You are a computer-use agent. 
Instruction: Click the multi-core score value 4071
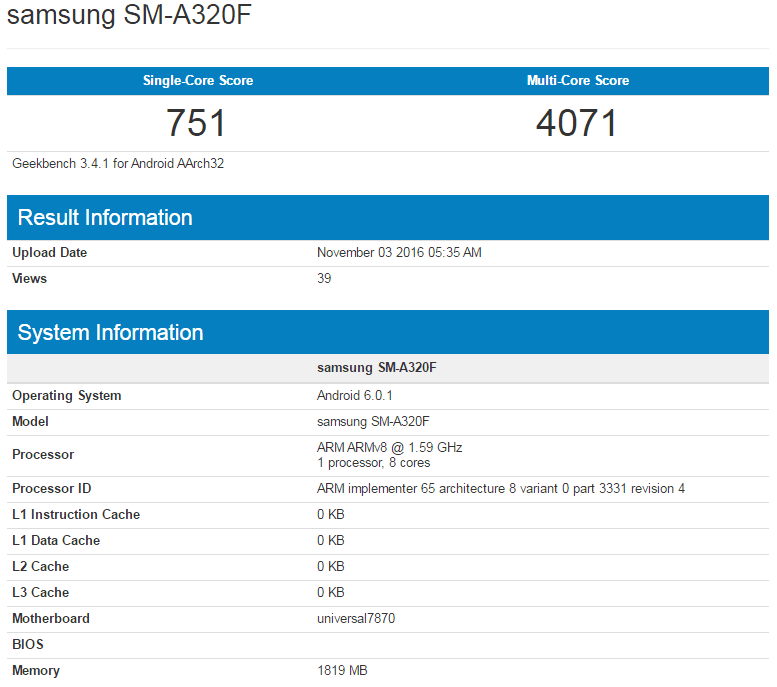[577, 123]
